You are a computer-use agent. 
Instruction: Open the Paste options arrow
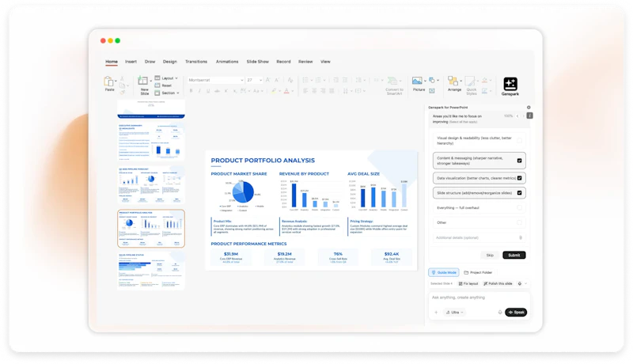[x=116, y=81]
